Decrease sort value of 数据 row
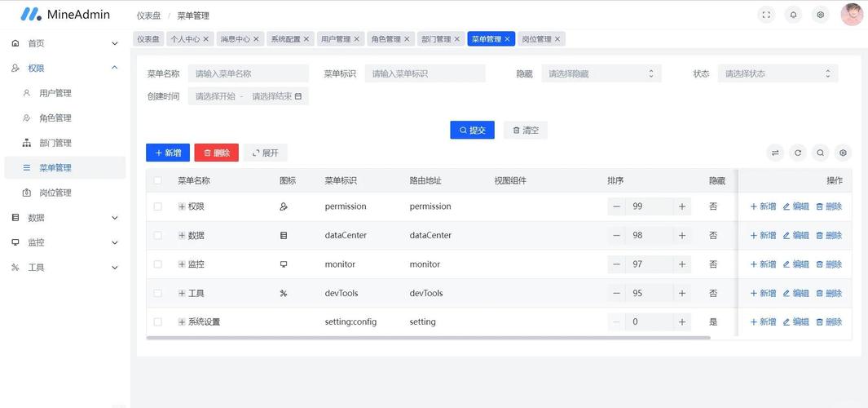 point(616,235)
